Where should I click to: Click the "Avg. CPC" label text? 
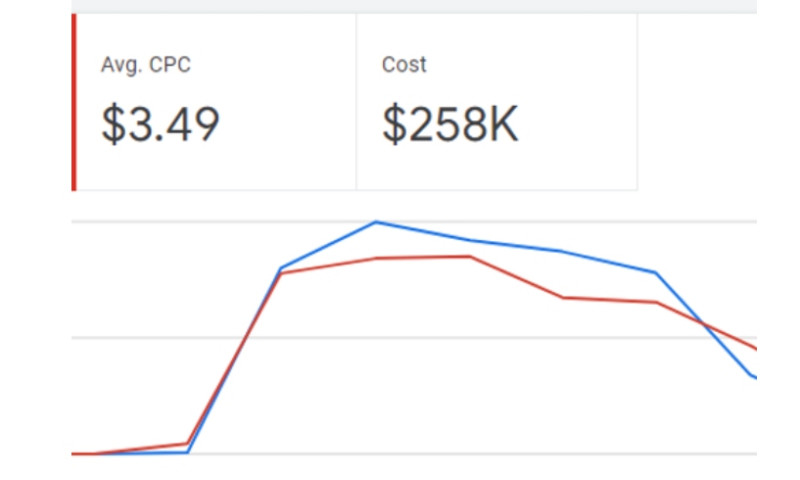pos(146,66)
